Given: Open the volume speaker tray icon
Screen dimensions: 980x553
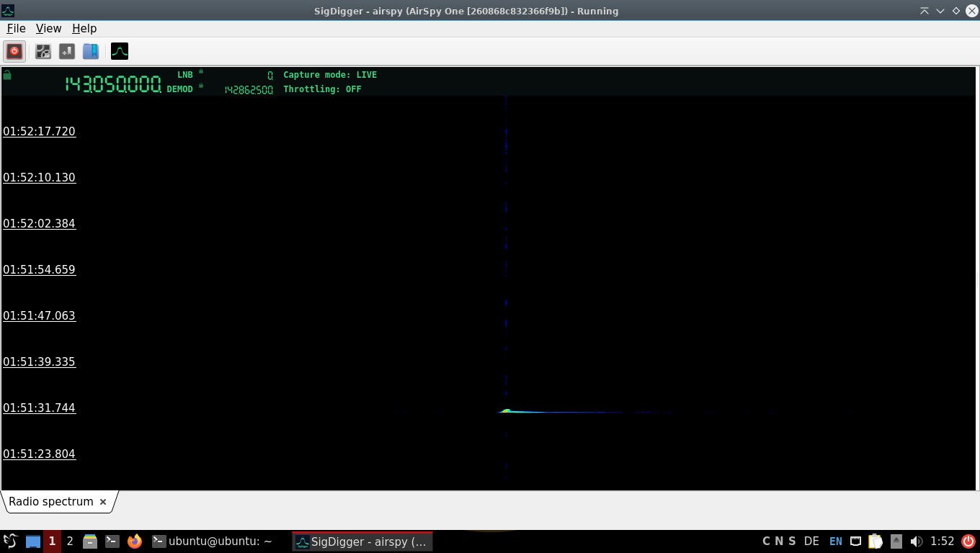Looking at the screenshot, I should coord(916,541).
